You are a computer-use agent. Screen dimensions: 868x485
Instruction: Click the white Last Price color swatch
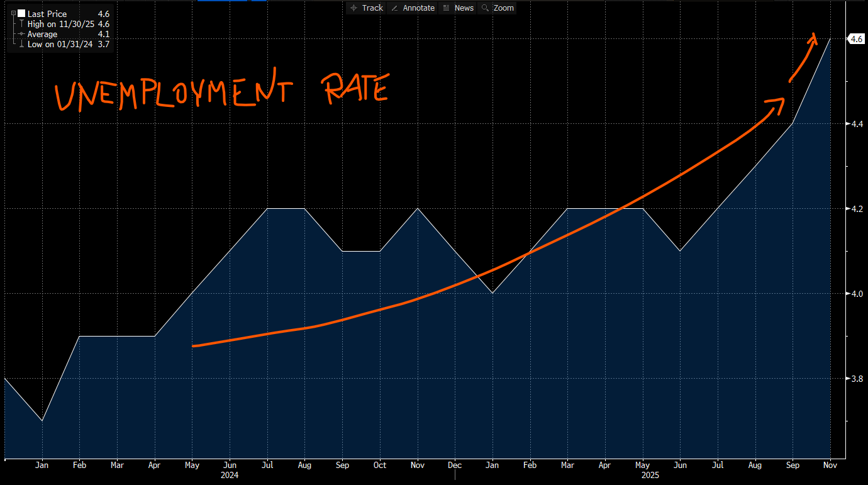tap(21, 13)
